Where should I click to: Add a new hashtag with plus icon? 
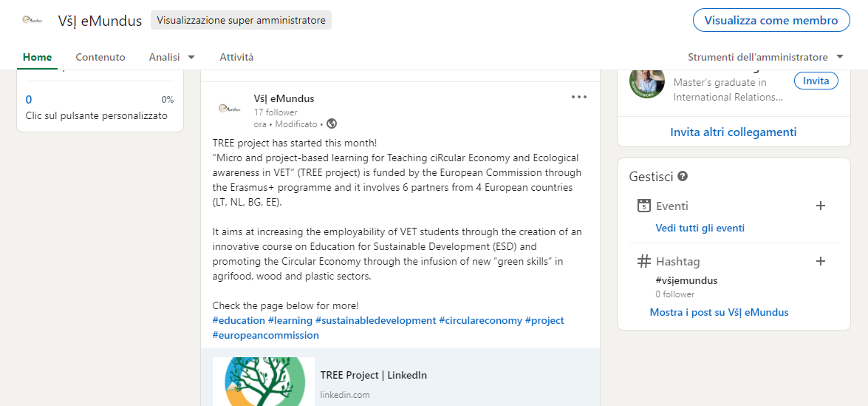[x=820, y=261]
